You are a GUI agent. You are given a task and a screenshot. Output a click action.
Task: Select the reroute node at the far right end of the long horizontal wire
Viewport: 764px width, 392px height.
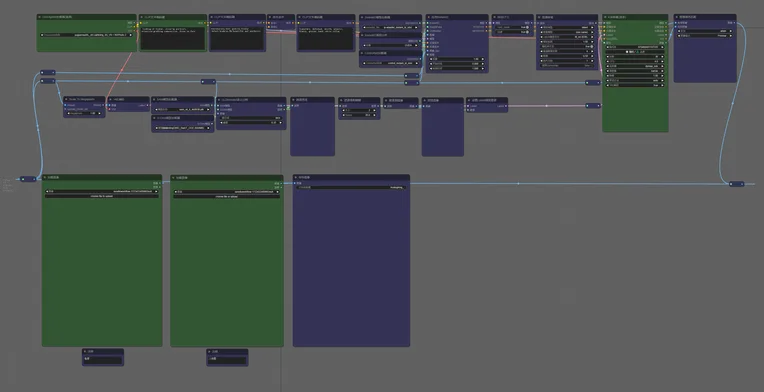[x=736, y=184]
